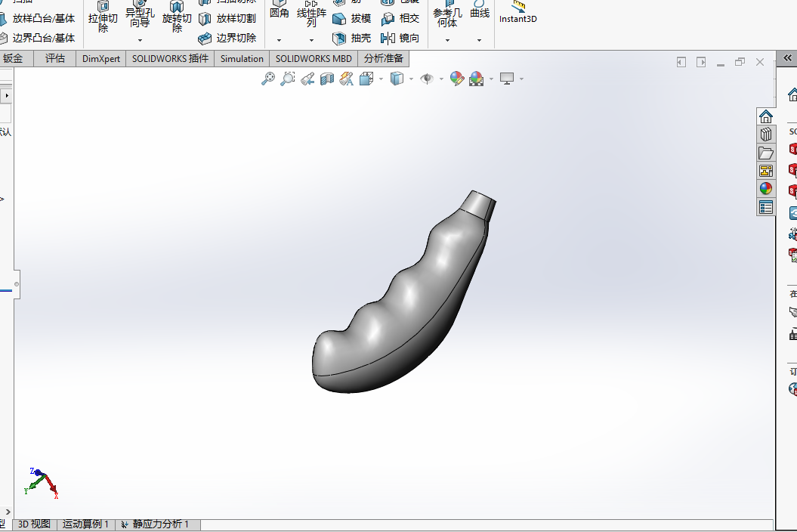This screenshot has width=797, height=532.
Task: Toggle the Hide/Show Items eye icon
Action: [427, 79]
